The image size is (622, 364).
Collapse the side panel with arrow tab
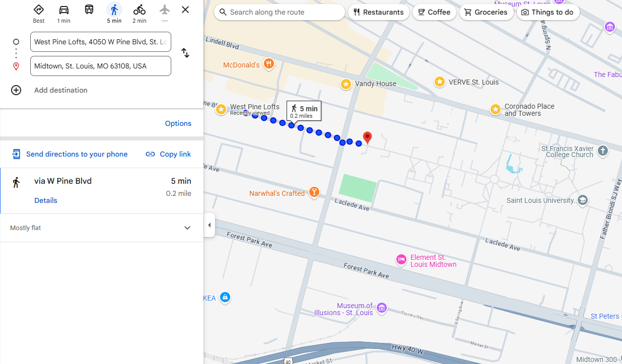[210, 225]
